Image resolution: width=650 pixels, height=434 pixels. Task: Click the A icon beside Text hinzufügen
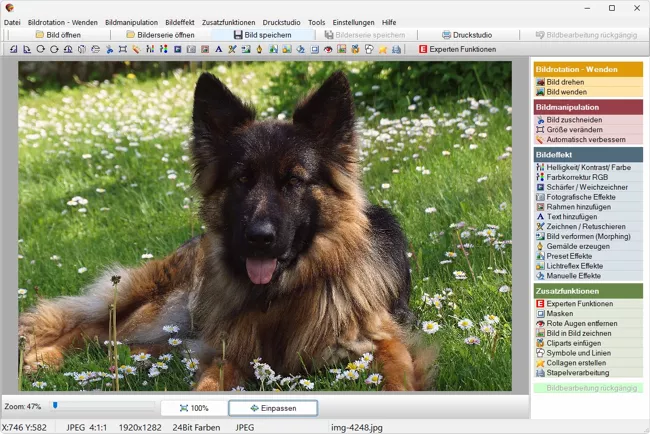tap(540, 217)
